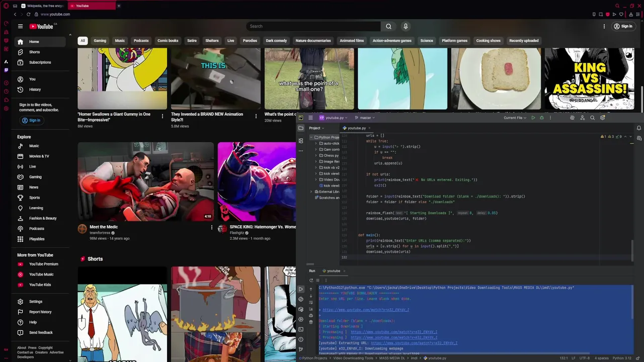The width and height of the screenshot is (644, 362).
Task: Open PyCharm notifications bell
Action: pos(639,128)
